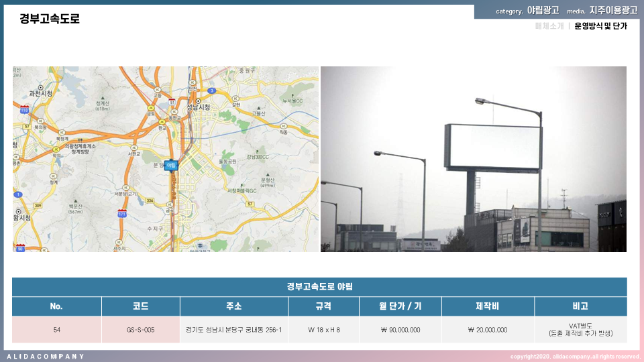Click the 야립광고 category label
Screen dimensions: 644x362
click(x=543, y=11)
